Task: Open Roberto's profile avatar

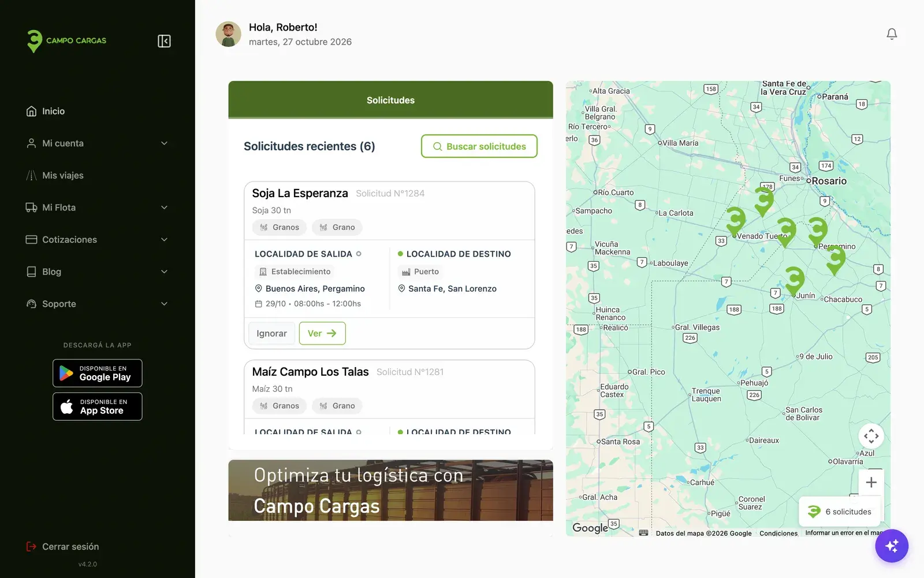Action: point(228,34)
